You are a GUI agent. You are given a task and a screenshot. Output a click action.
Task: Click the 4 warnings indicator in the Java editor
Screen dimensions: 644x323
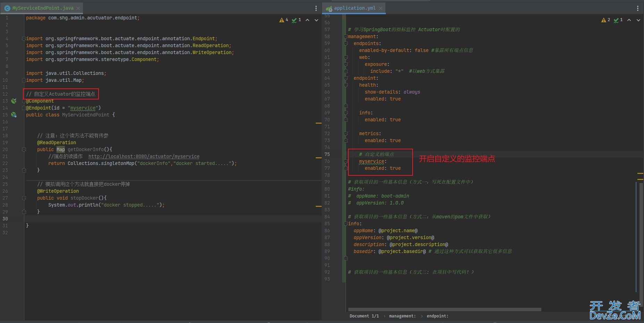284,20
